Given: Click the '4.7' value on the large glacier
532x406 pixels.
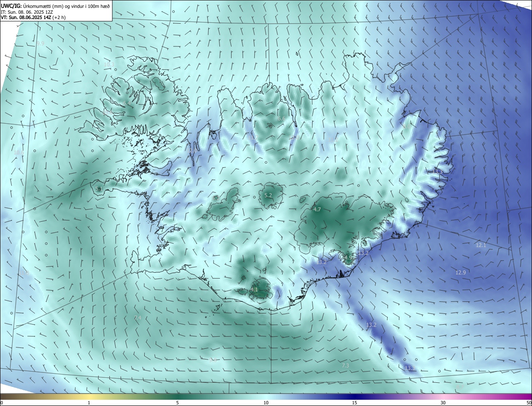Looking at the screenshot, I should pyautogui.click(x=317, y=210).
